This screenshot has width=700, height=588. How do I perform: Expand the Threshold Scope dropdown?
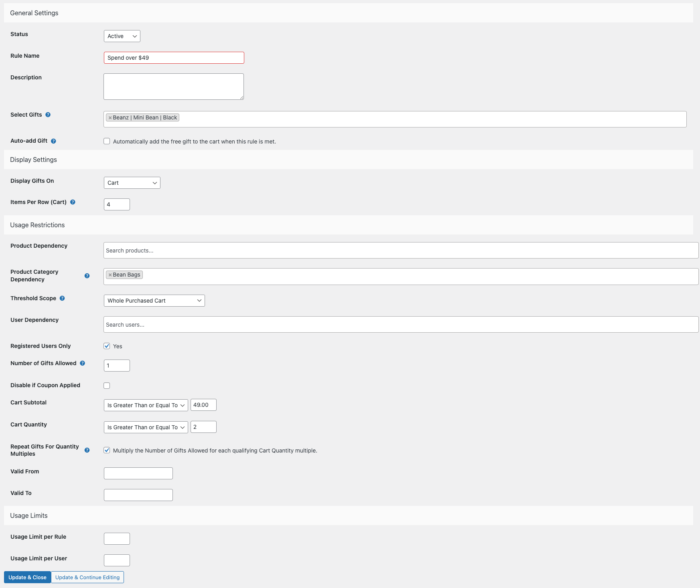tap(154, 301)
